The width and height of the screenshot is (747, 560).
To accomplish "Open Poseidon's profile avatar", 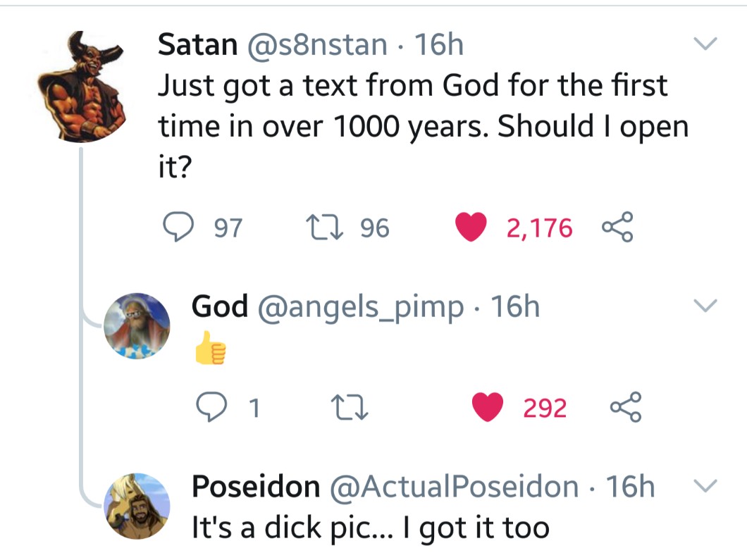I will pos(136,506).
